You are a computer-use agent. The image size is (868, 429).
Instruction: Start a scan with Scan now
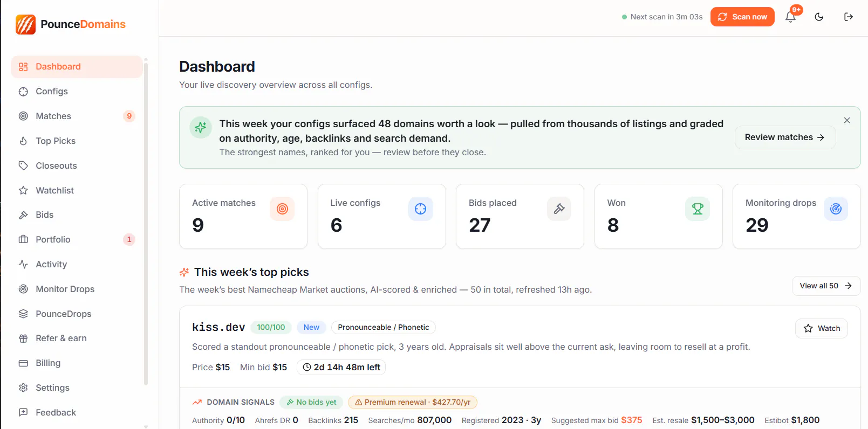pos(742,17)
